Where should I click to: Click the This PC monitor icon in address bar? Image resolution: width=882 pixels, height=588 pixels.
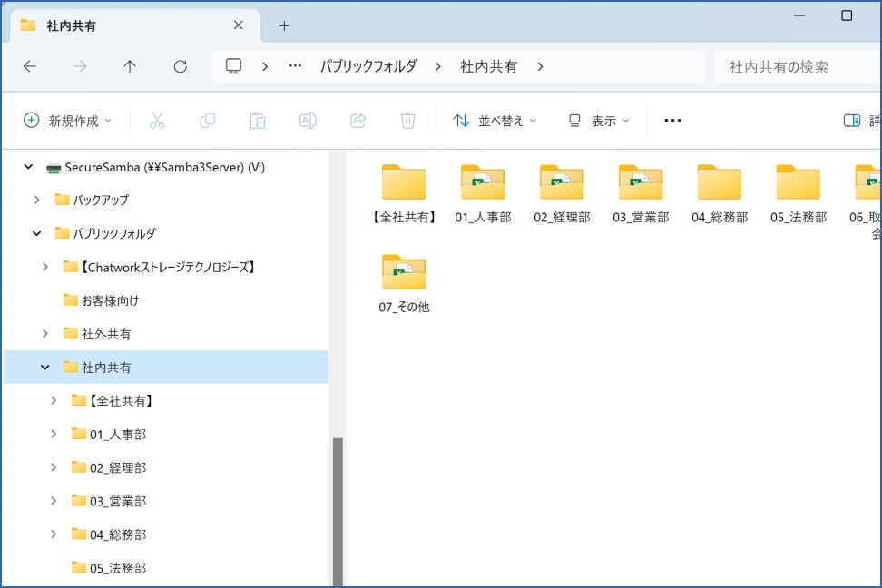click(x=233, y=66)
